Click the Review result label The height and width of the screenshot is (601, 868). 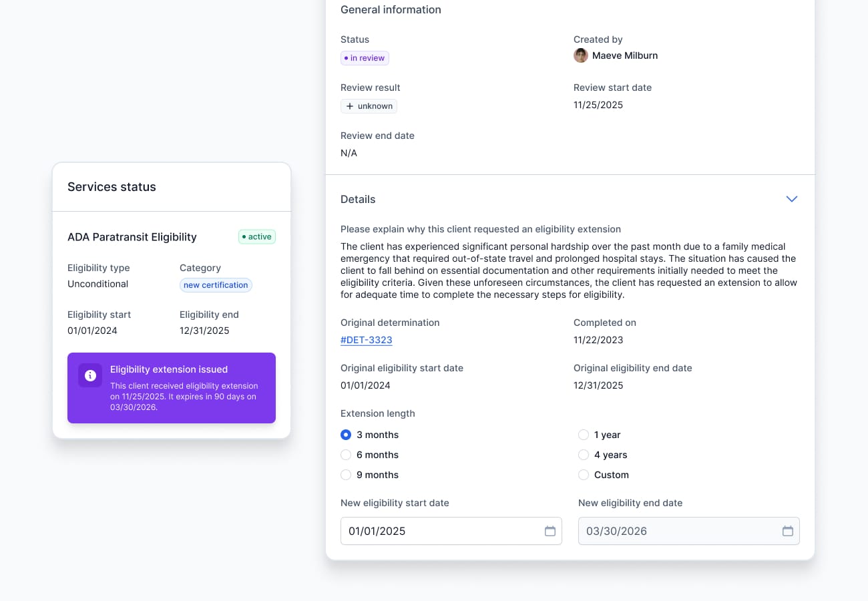coord(371,87)
